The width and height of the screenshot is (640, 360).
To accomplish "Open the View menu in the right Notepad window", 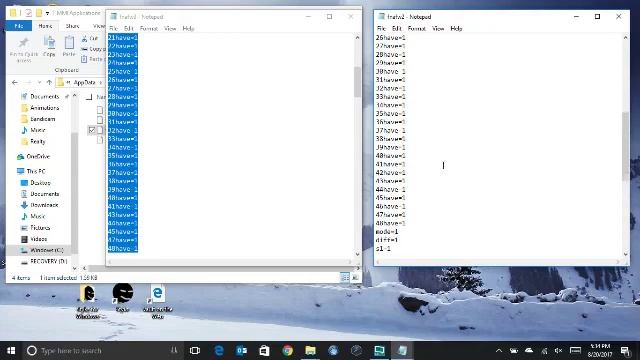I will pyautogui.click(x=438, y=29).
